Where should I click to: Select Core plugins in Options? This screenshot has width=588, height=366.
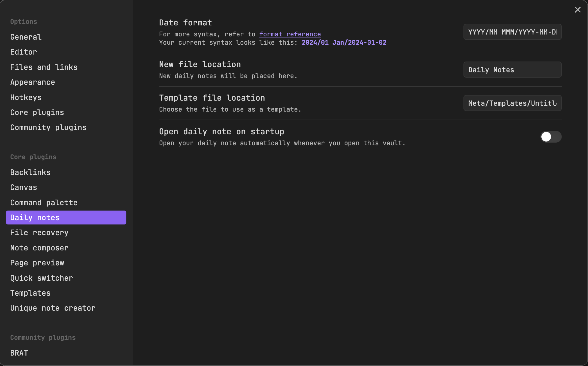[x=37, y=112]
